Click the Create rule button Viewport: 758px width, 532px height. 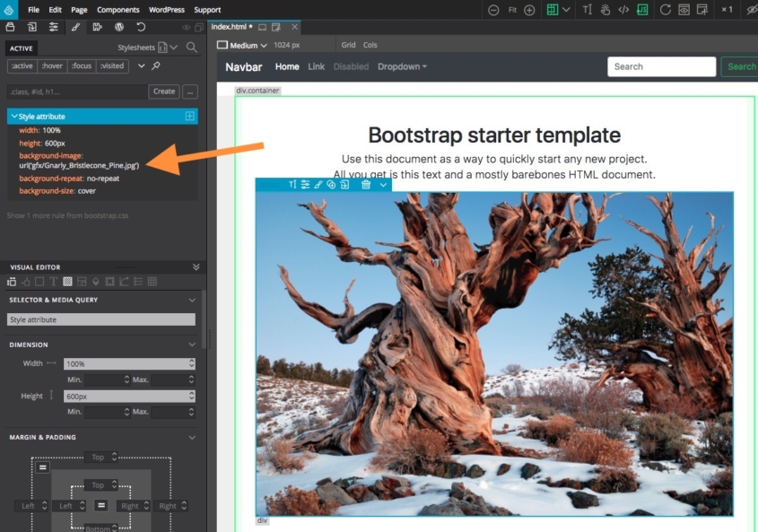(164, 92)
